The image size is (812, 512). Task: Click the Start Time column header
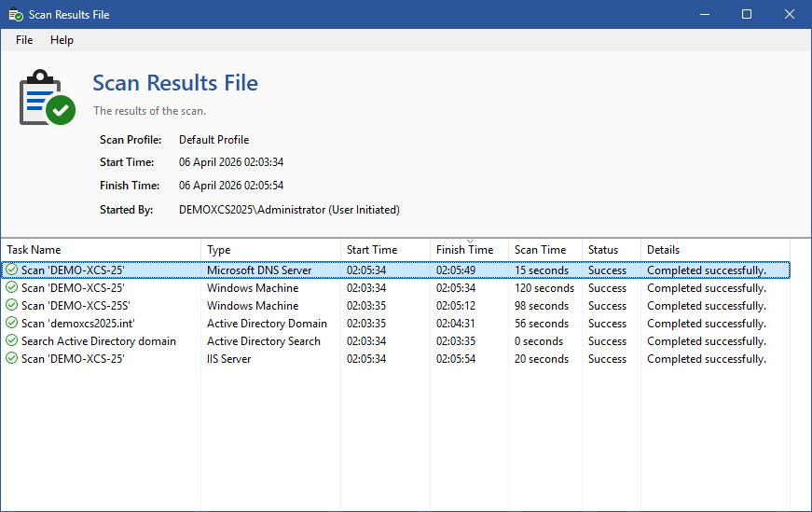pos(372,250)
